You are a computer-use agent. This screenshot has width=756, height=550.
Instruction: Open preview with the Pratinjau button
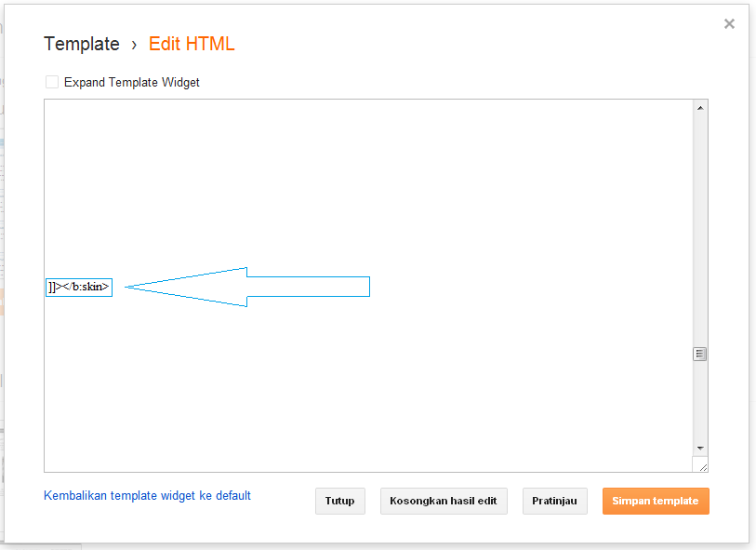coord(554,501)
